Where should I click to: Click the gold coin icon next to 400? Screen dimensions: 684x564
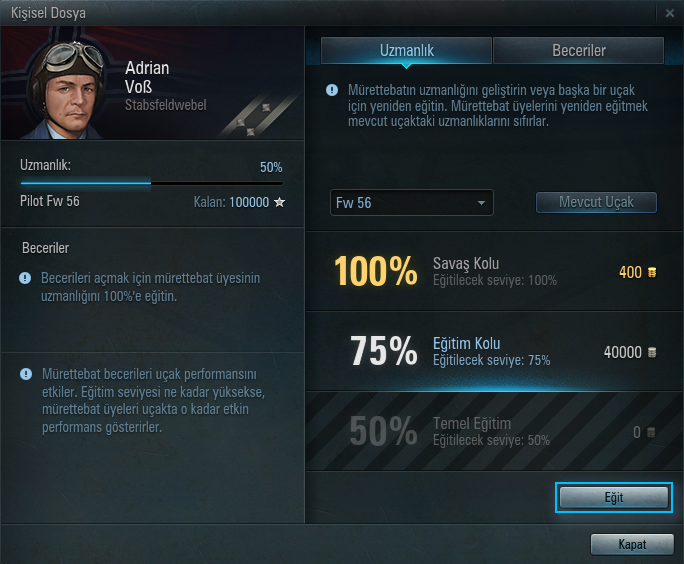coord(652,272)
